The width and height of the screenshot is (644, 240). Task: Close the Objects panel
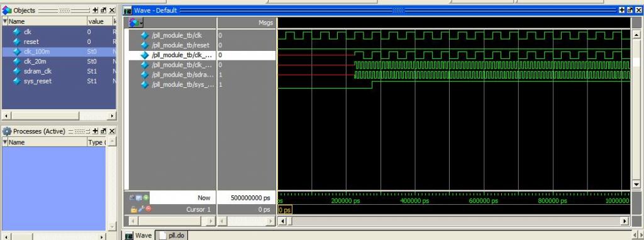point(112,10)
